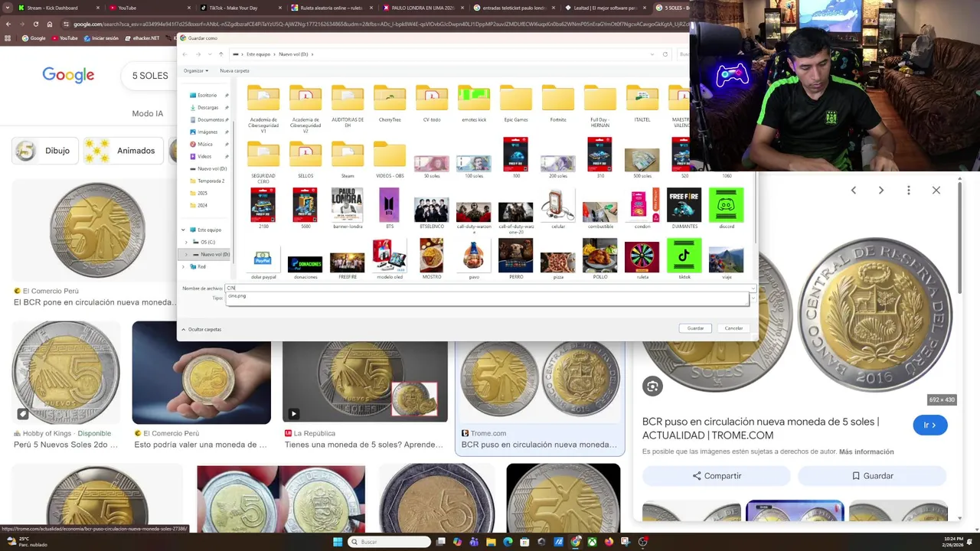The height and width of the screenshot is (551, 980).
Task: Select the ruleta image file
Action: coord(642,259)
